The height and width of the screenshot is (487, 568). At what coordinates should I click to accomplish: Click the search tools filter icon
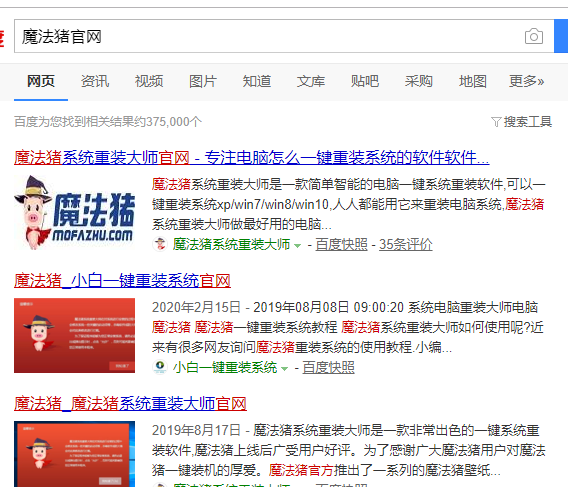coord(496,122)
